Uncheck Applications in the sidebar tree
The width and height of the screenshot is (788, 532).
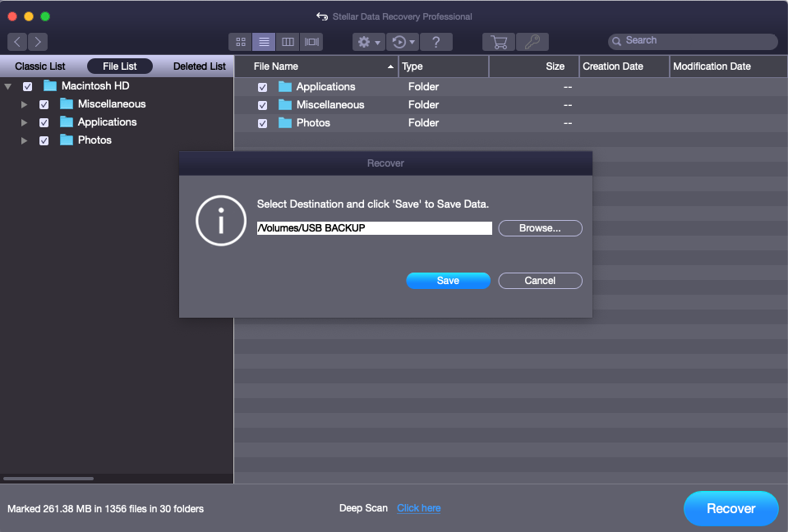(44, 122)
